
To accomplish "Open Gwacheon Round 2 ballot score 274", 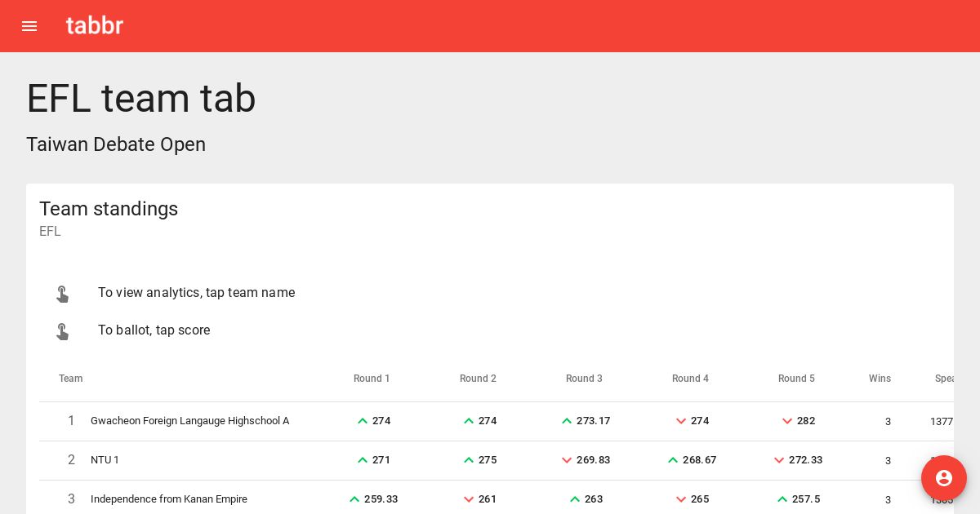I will coord(488,421).
